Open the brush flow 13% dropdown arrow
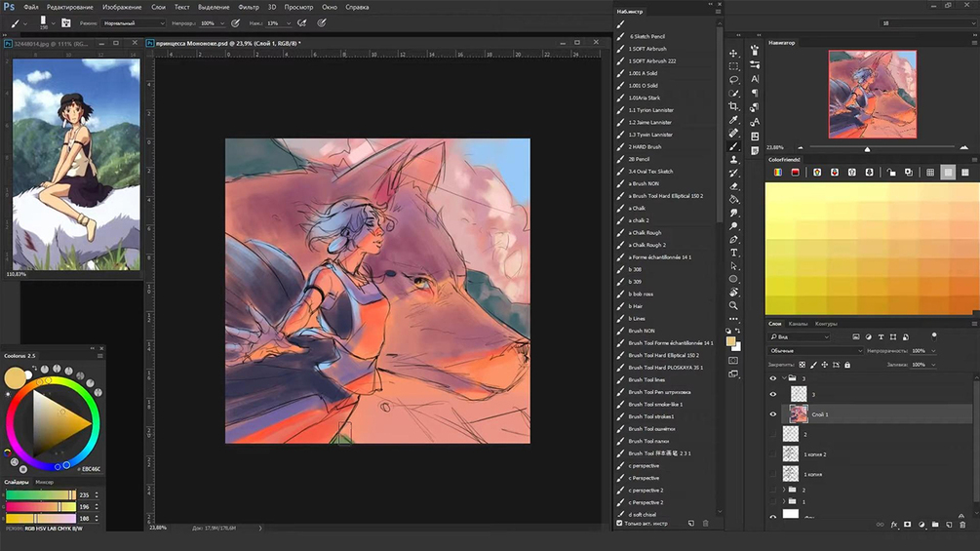The image size is (980, 551). pos(288,23)
